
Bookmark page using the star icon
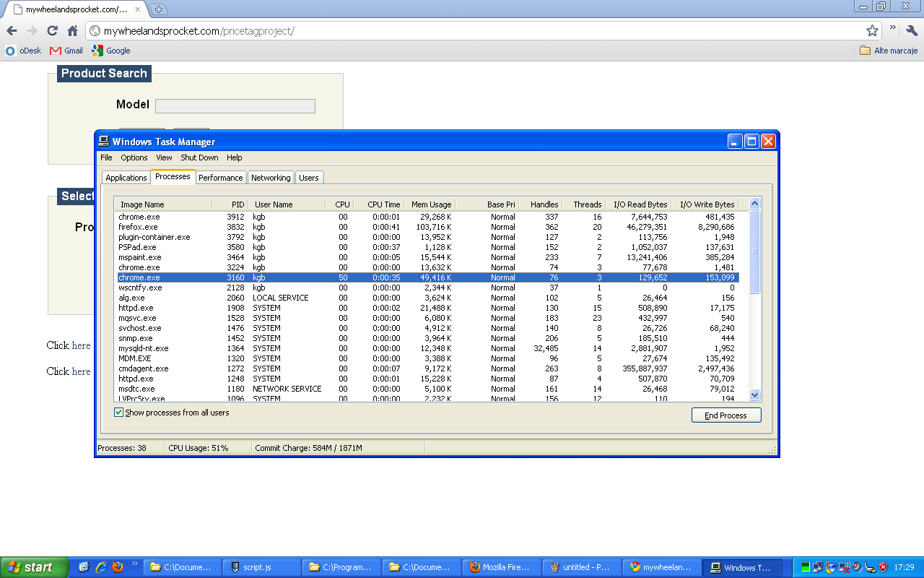(872, 31)
